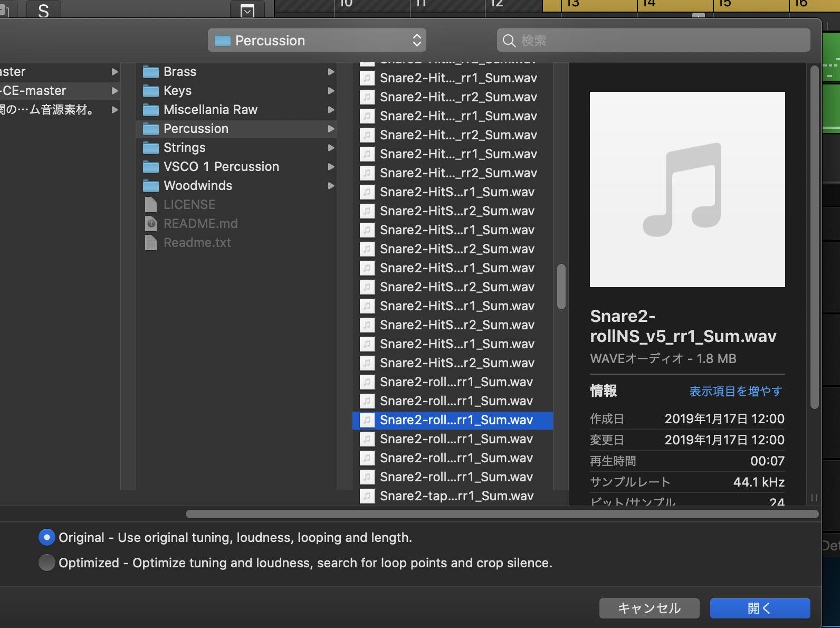Screen dimensions: 840x628
Task: Expand the Percussion folder arrow
Action: (331, 129)
